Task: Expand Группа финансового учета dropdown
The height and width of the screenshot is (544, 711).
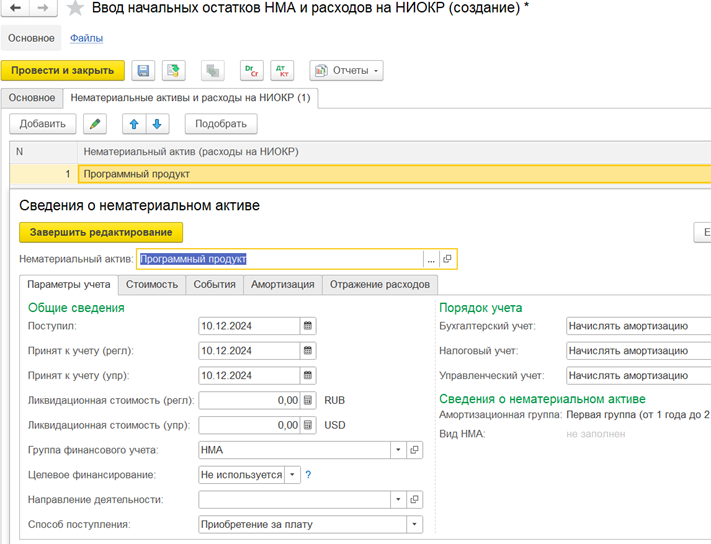Action: click(398, 450)
